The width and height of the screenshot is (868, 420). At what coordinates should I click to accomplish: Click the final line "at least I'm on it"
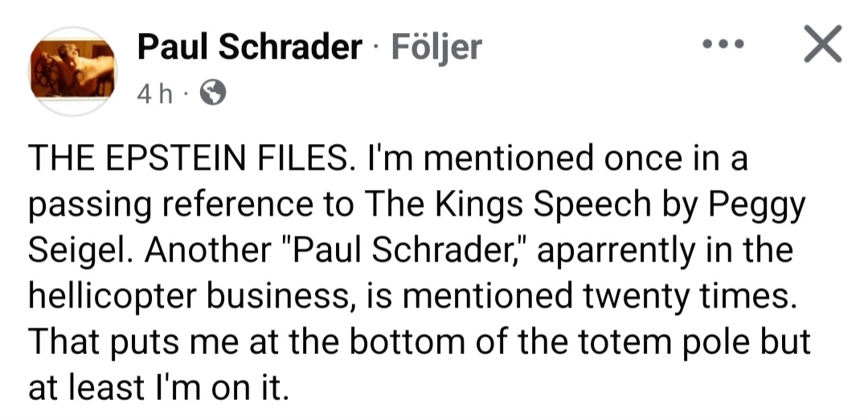coord(158,389)
